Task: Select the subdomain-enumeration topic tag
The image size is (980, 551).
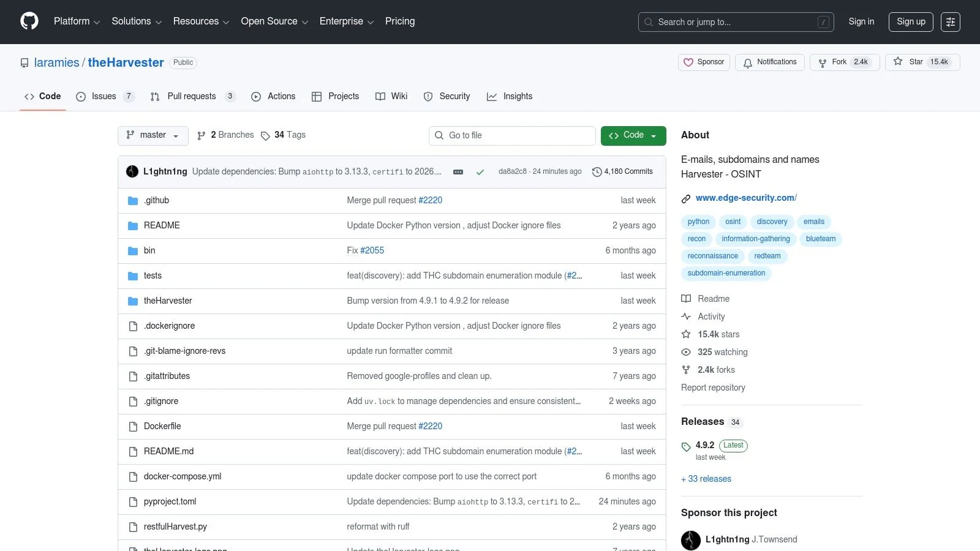Action: 726,273
